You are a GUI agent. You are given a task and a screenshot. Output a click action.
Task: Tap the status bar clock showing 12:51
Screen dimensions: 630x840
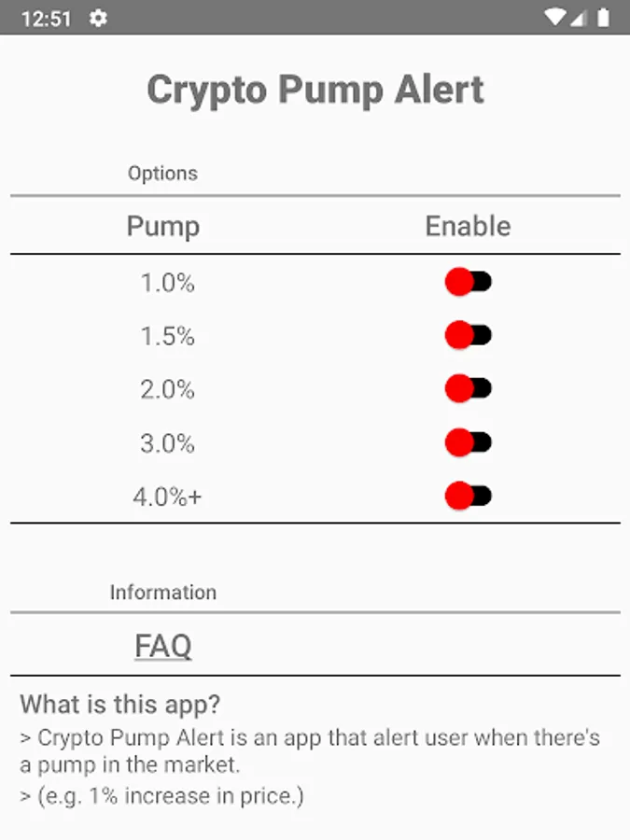46,19
